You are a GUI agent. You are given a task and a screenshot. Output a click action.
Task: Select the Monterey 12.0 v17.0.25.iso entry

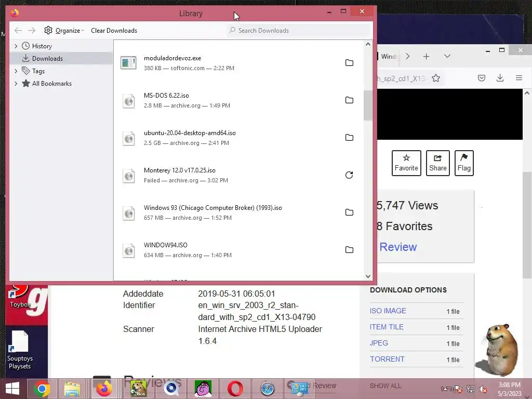click(238, 176)
